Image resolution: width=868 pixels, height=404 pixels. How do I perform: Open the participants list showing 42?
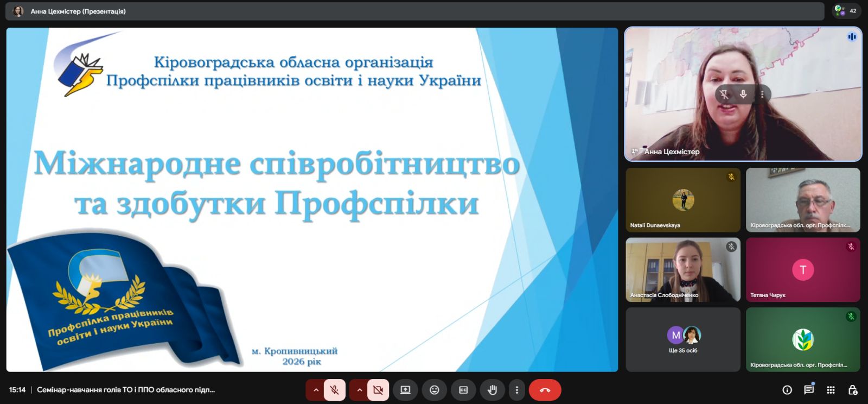coord(846,11)
